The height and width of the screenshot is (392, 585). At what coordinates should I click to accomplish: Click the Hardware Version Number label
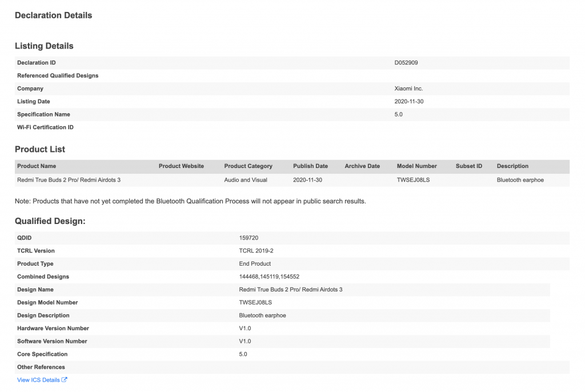click(x=53, y=329)
